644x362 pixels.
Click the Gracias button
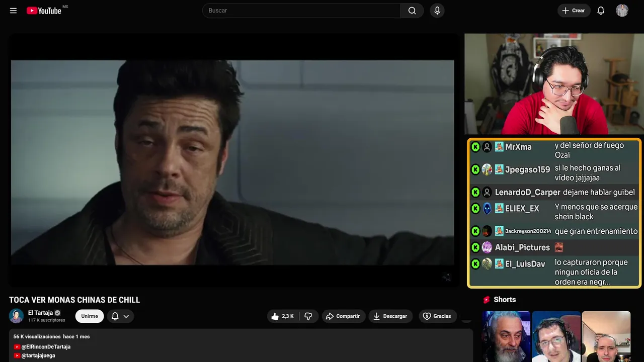pos(437,316)
